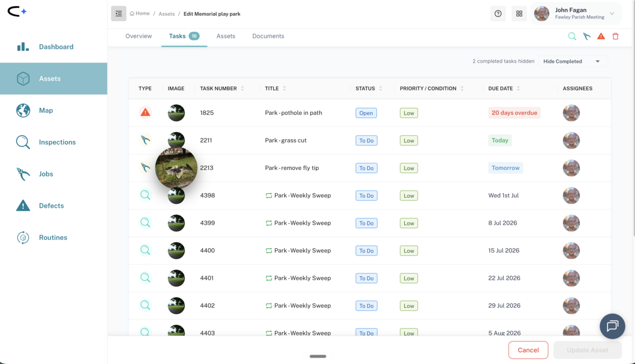Viewport: 635px width, 364px height.
Task: Click recurring icon beside task 4398 title
Action: [269, 195]
